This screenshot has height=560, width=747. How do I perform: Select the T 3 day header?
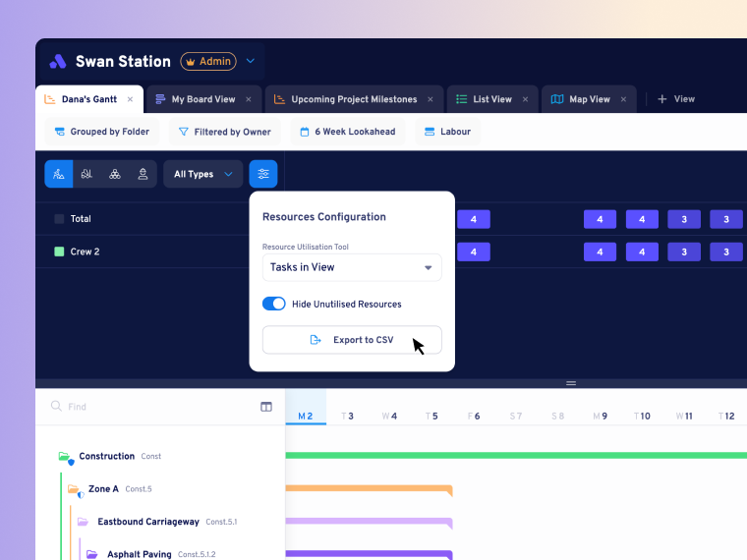tap(347, 416)
